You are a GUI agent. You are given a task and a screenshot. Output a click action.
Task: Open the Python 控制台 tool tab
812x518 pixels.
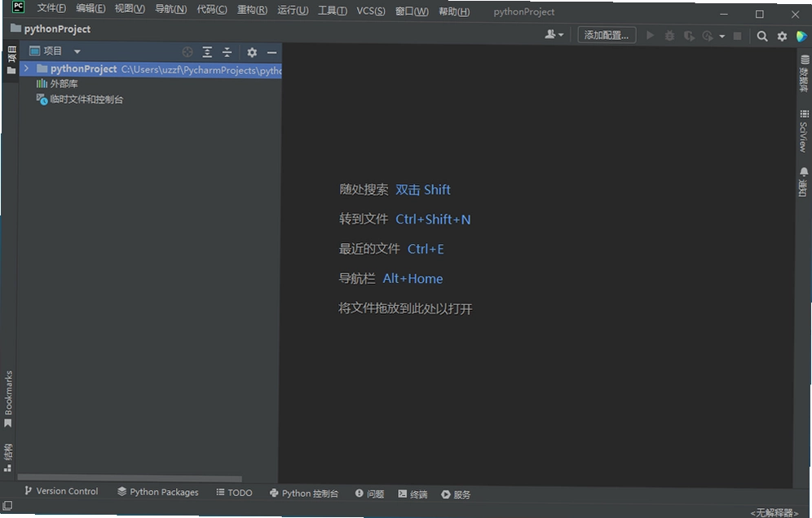pyautogui.click(x=304, y=494)
